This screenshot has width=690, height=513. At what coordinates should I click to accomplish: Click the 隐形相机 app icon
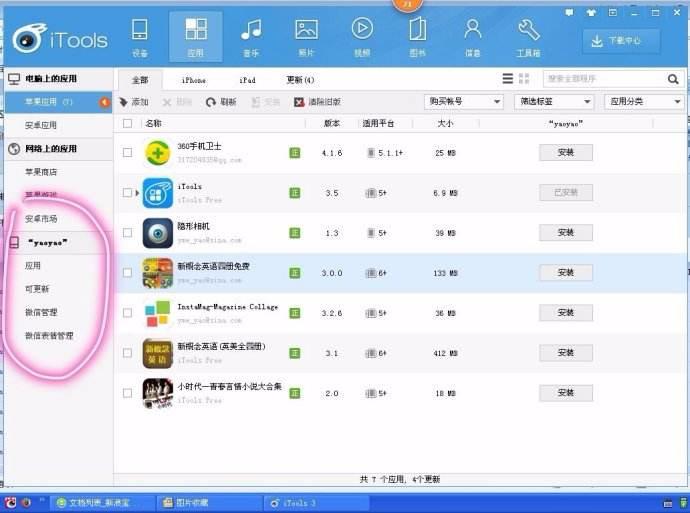click(x=158, y=233)
